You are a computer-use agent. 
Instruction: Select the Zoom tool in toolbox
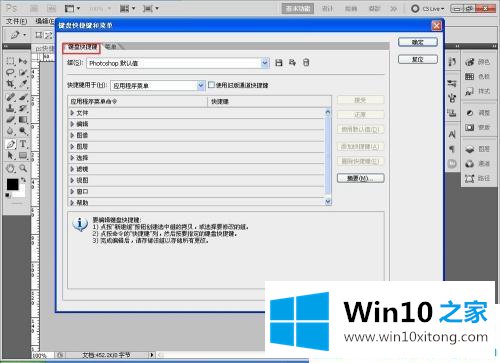23,168
